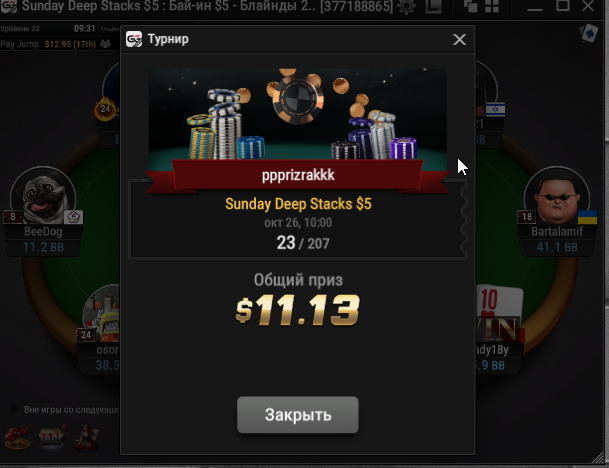This screenshot has height=468, width=609.
Task: Click the Закрыть button
Action: pyautogui.click(x=298, y=414)
